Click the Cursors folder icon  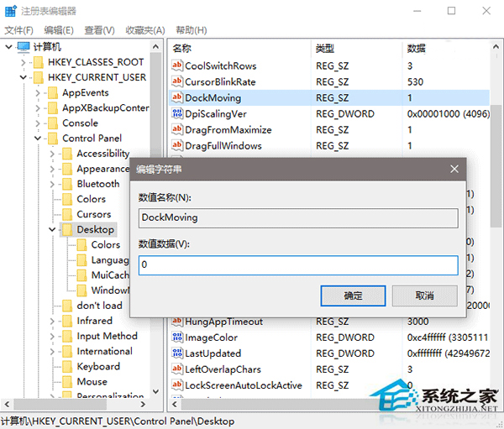tap(67, 214)
